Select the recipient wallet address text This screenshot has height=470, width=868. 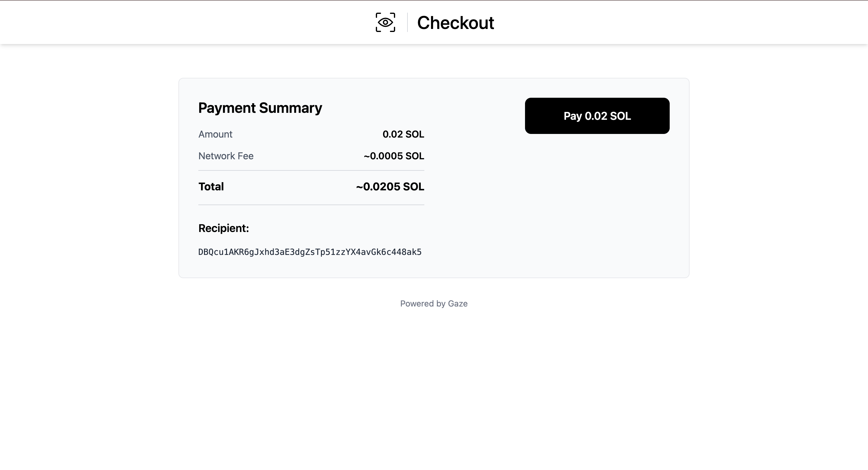[310, 252]
